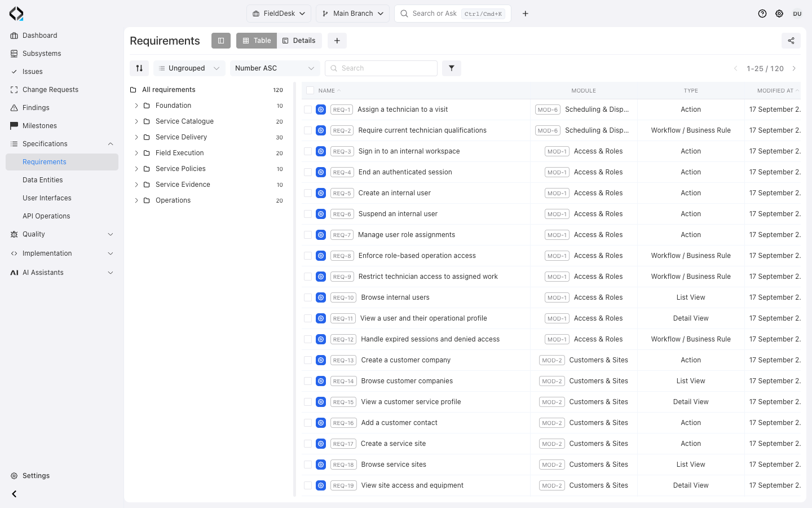Open the Milestones page in sidebar

pos(62,126)
